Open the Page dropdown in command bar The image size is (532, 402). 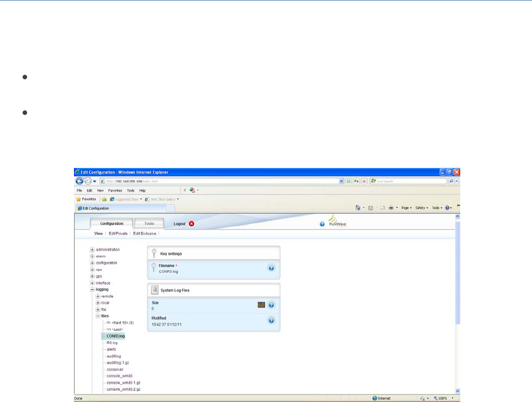click(x=406, y=208)
